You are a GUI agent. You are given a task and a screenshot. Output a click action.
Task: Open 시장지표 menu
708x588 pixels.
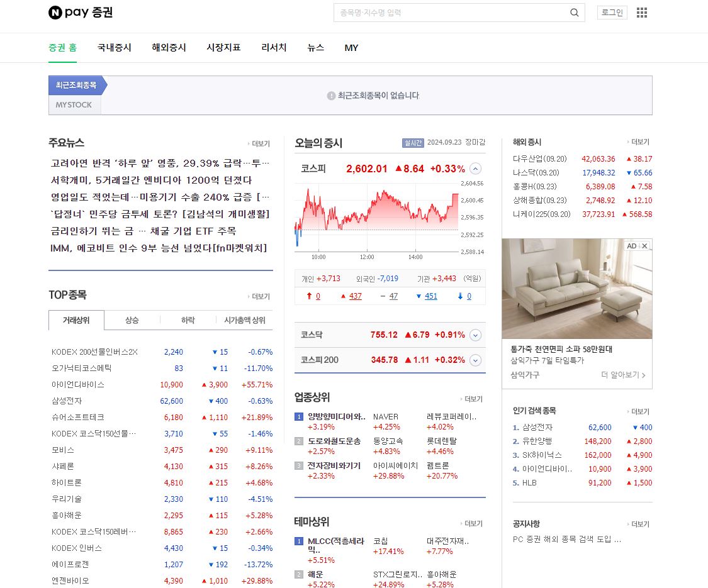click(x=223, y=47)
